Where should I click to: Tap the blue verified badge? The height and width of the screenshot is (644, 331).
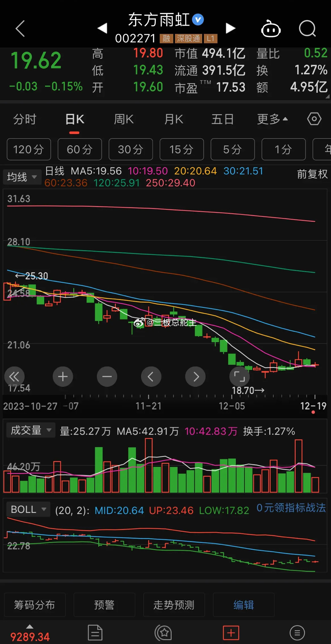point(198,20)
